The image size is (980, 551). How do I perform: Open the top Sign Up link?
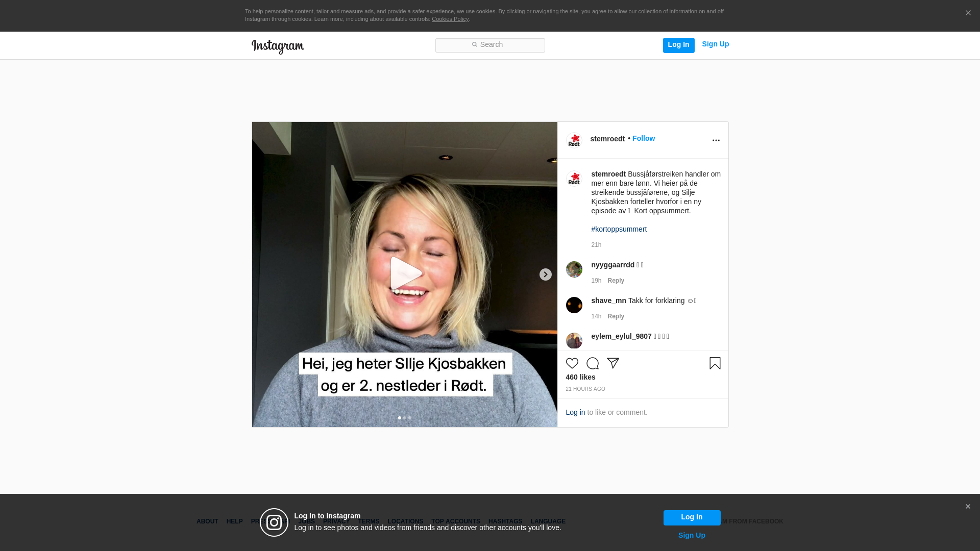point(715,44)
